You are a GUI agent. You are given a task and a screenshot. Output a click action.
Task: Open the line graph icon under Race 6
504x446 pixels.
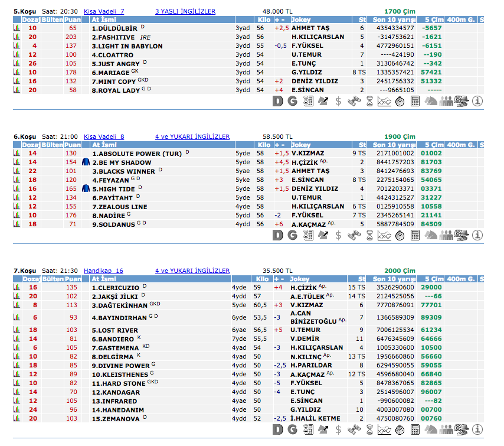tap(384, 235)
